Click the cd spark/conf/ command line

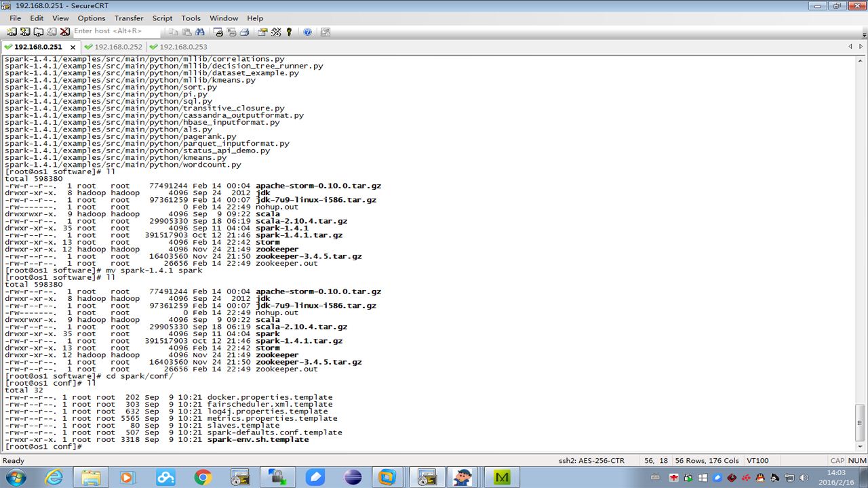tap(89, 375)
